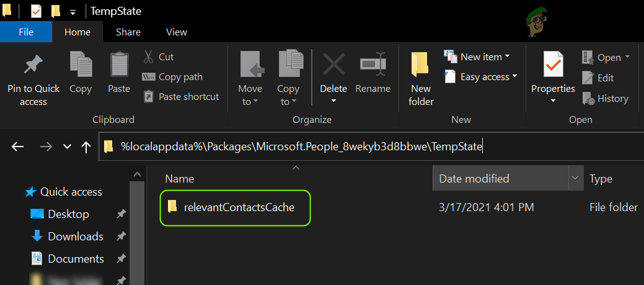This screenshot has width=644, height=285.
Task: Switch to the View ribbon tab
Action: 177,32
